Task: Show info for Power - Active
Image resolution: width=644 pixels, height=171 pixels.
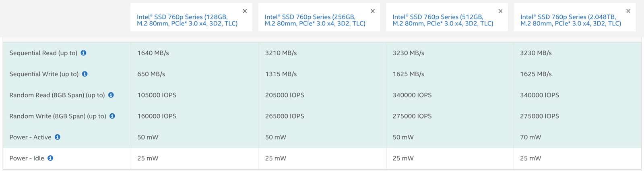Action: (58, 137)
